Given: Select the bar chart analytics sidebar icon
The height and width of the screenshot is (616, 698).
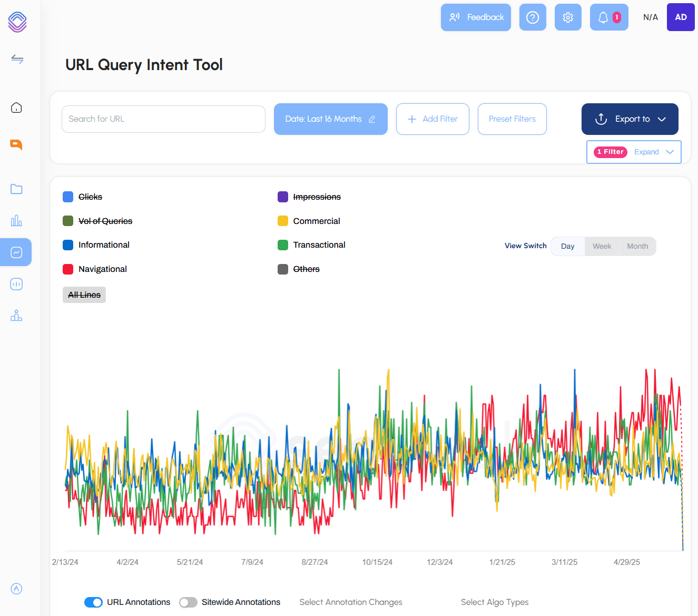Looking at the screenshot, I should tap(16, 220).
